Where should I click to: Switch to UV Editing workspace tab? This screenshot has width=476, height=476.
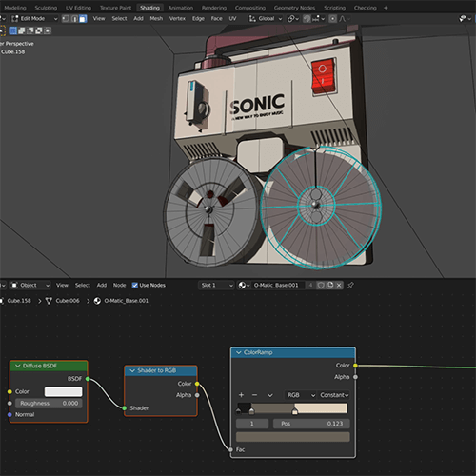point(78,8)
